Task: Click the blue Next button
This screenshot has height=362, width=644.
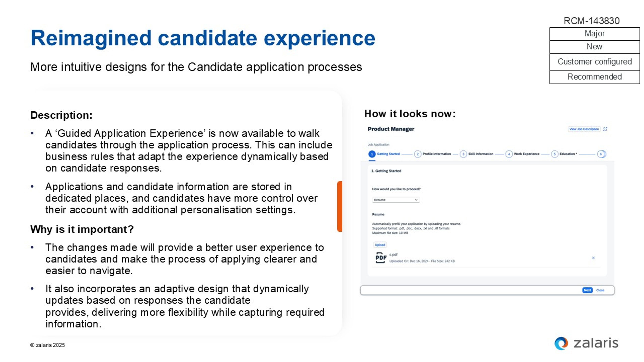Action: 587,290
